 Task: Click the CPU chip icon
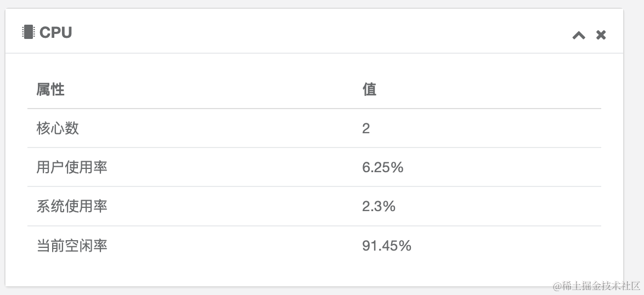click(28, 32)
